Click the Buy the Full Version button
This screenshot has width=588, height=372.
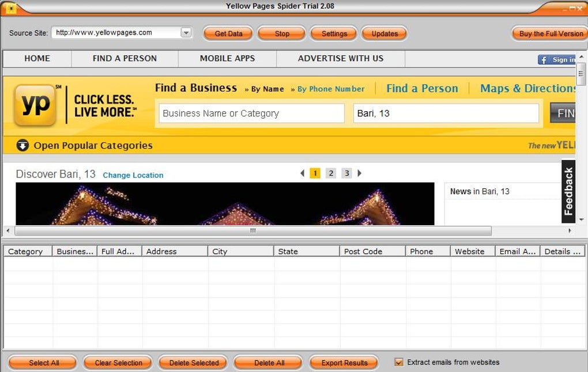point(551,34)
